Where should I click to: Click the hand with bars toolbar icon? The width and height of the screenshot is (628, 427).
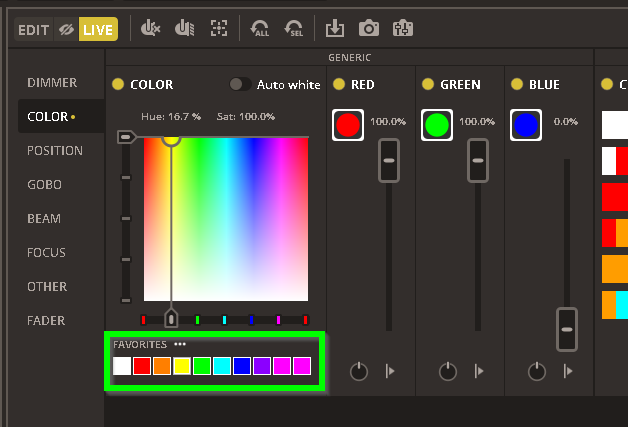pyautogui.click(x=185, y=29)
